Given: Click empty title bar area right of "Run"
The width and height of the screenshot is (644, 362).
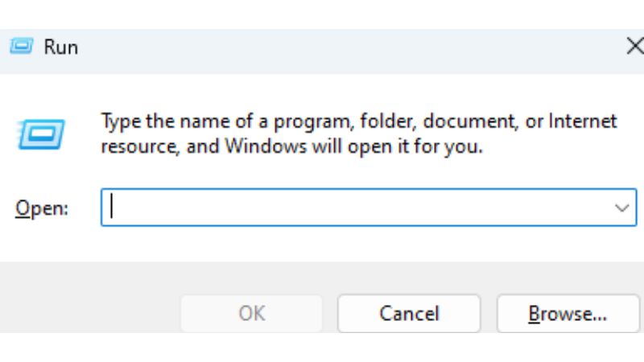Looking at the screenshot, I should 322,47.
